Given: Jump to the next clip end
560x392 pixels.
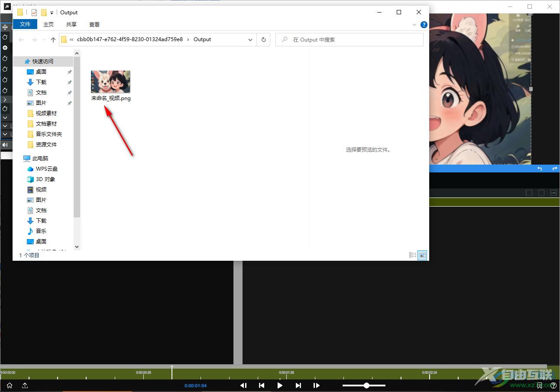Looking at the screenshot, I should (x=298, y=386).
